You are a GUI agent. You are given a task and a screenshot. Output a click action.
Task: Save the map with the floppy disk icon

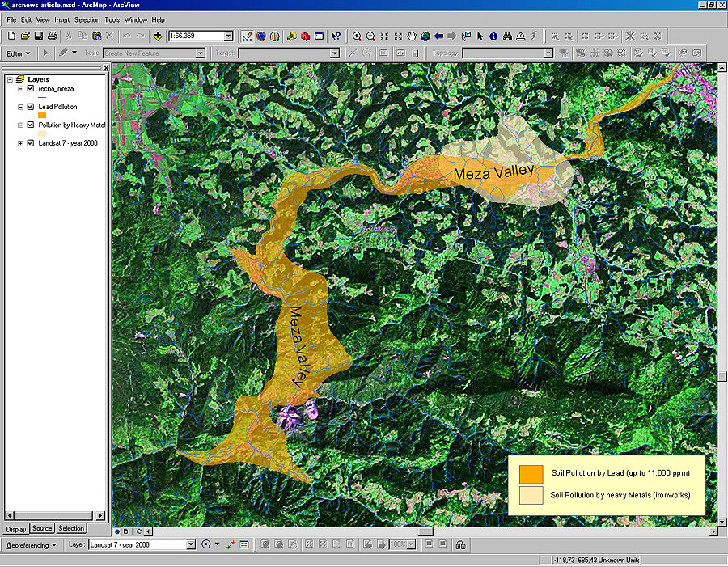(39, 36)
